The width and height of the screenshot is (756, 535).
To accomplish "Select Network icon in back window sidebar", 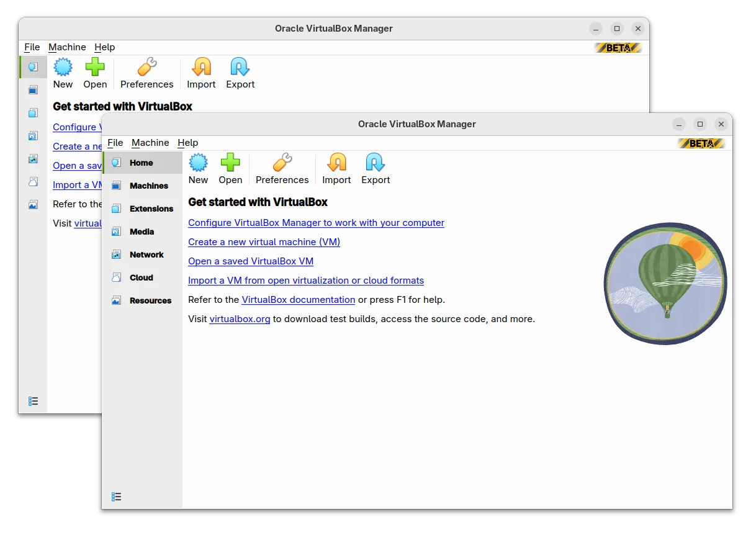I will [x=33, y=159].
